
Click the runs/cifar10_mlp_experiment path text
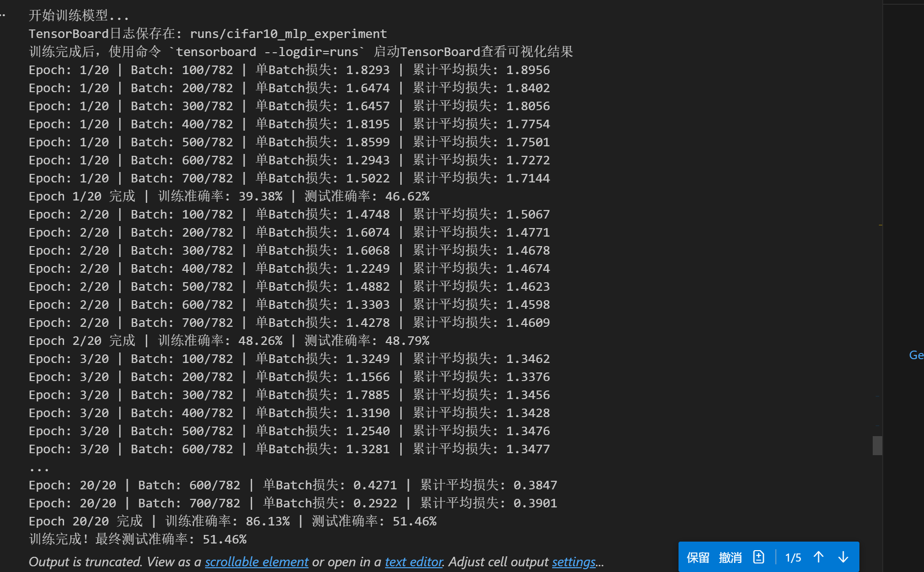click(x=288, y=34)
